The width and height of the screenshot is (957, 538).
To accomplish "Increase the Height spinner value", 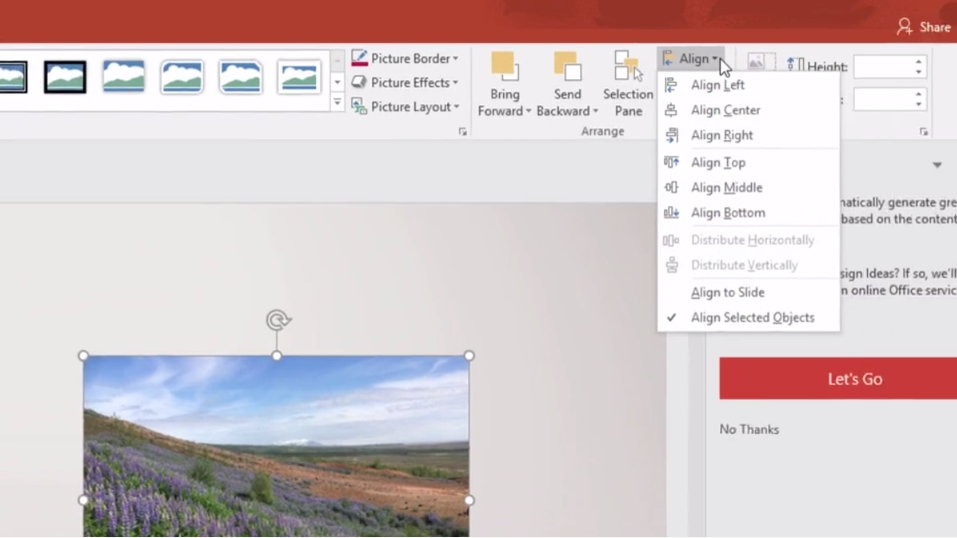I will 919,62.
